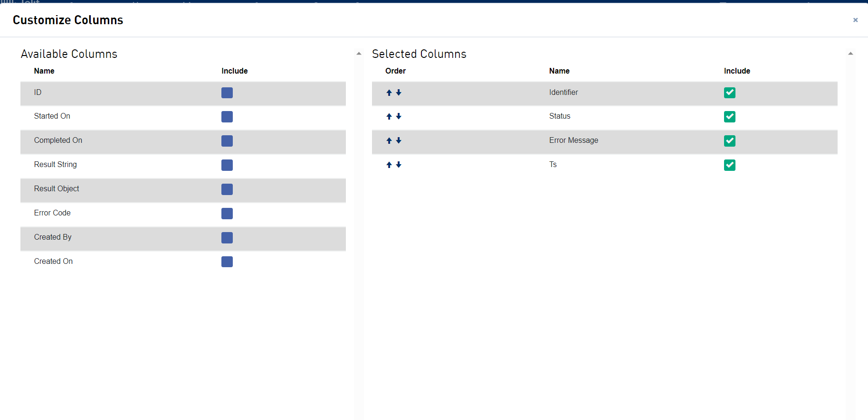Include the Result String column

coord(227,165)
